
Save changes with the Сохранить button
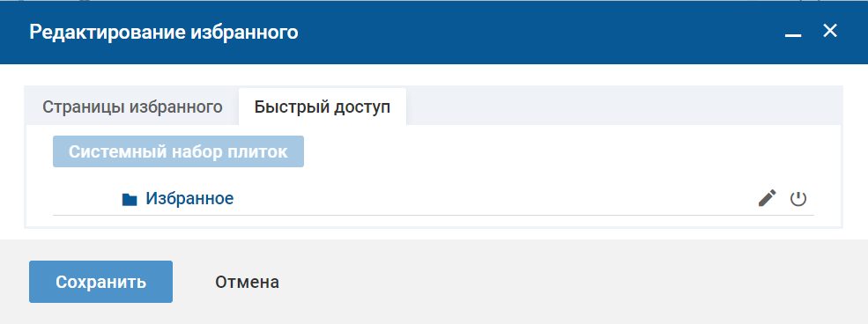click(100, 282)
